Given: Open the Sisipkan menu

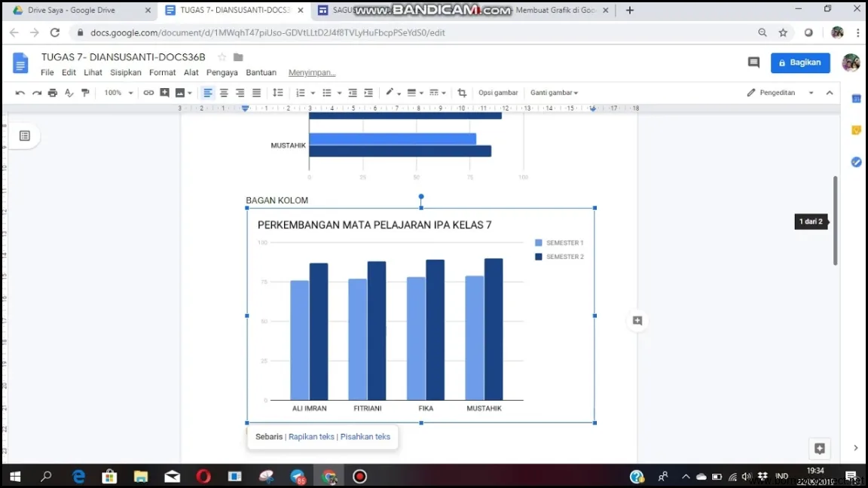Looking at the screenshot, I should (125, 72).
